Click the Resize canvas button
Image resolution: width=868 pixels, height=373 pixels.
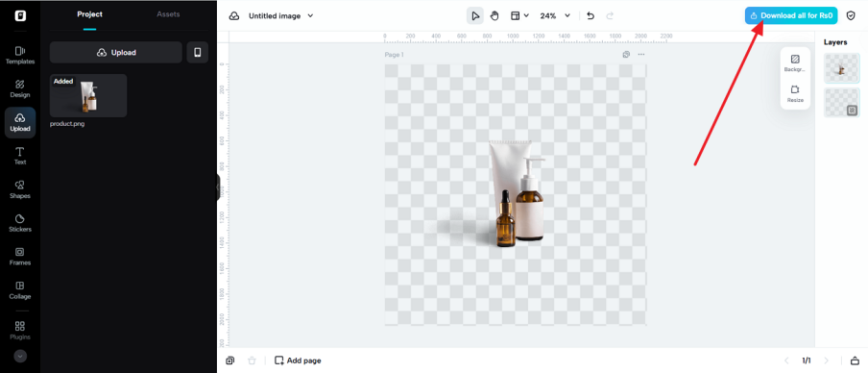point(795,94)
